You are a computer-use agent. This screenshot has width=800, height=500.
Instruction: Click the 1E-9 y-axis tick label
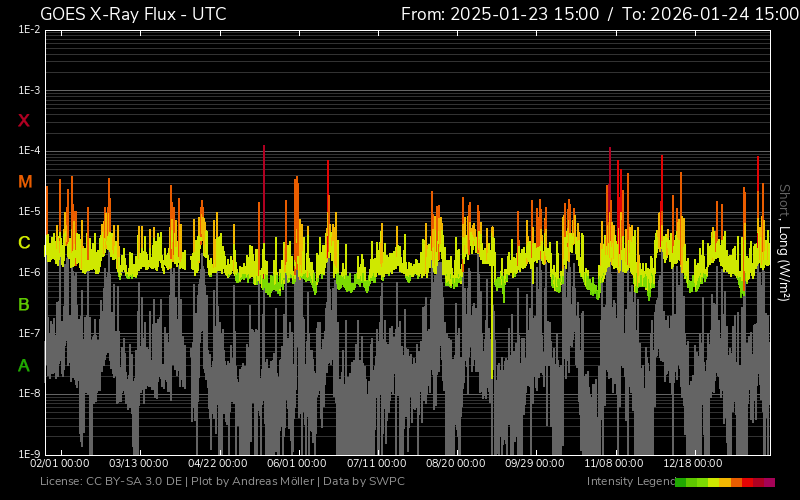click(28, 454)
